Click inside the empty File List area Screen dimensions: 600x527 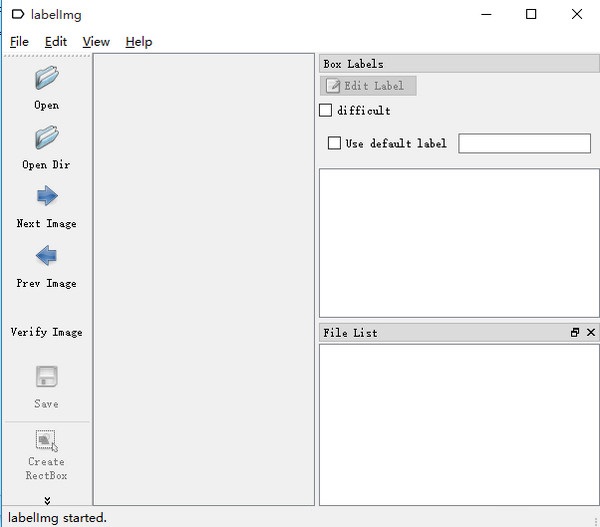coord(458,424)
